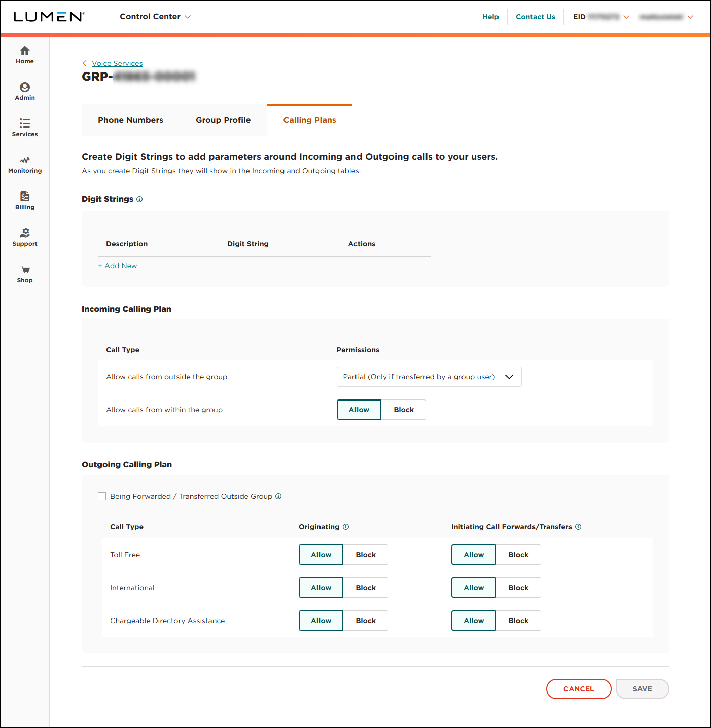This screenshot has height=728, width=711.
Task: Select the Services sidebar icon
Action: [x=24, y=128]
